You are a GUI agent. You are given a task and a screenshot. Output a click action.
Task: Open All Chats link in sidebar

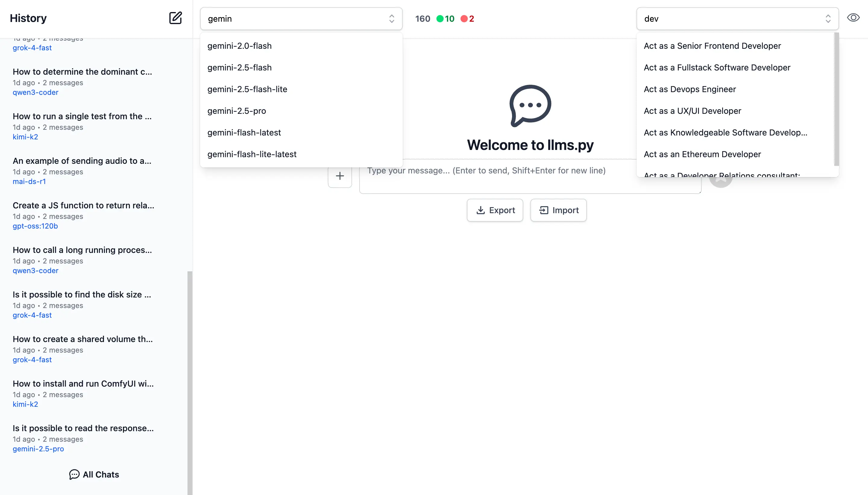(94, 475)
